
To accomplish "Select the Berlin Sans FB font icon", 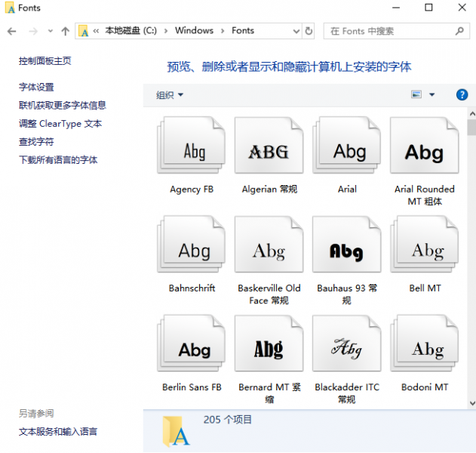I will click(x=192, y=344).
